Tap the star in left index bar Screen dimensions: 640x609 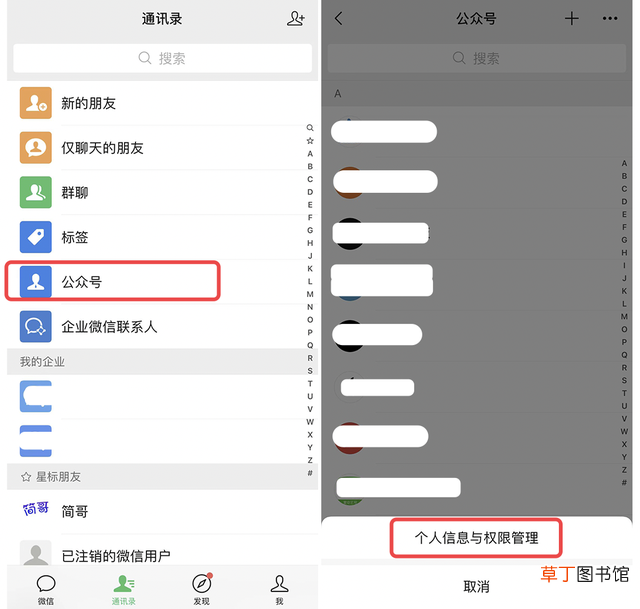point(310,141)
